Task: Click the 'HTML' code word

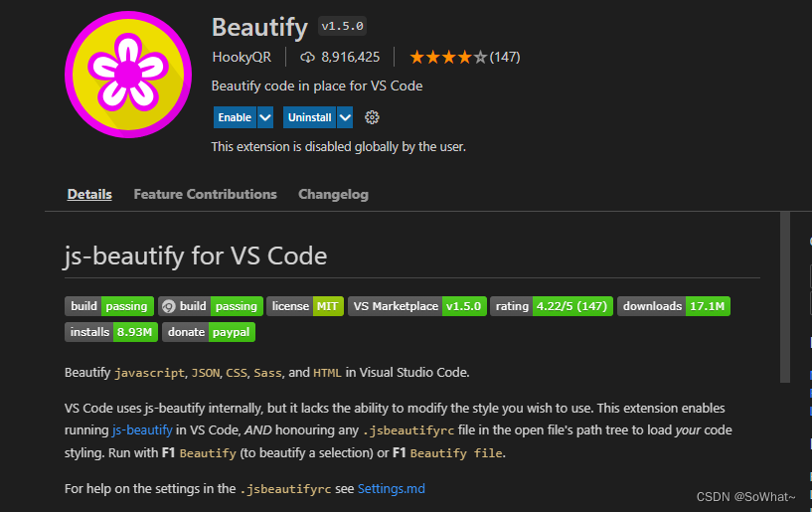Action: (x=327, y=373)
